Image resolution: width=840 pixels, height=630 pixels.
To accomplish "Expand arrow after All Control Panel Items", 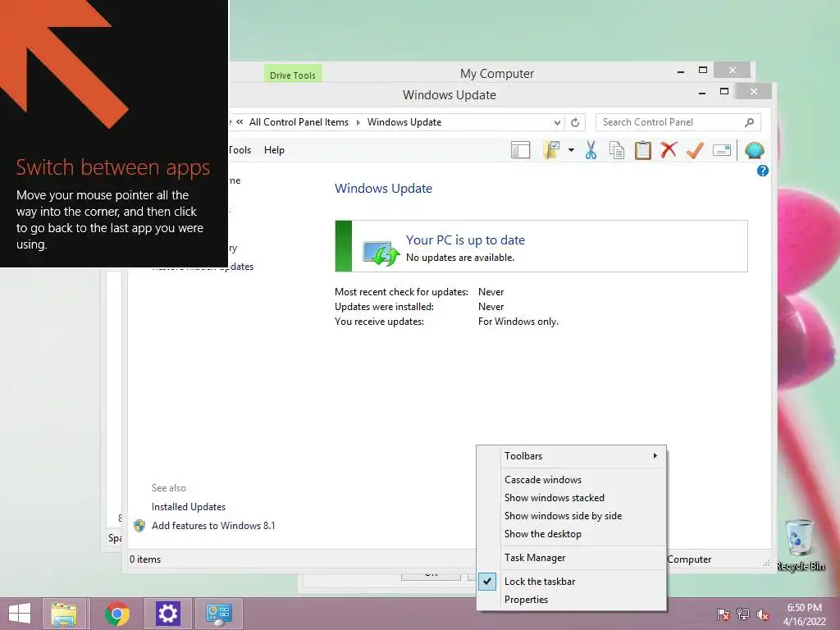I will coord(358,122).
